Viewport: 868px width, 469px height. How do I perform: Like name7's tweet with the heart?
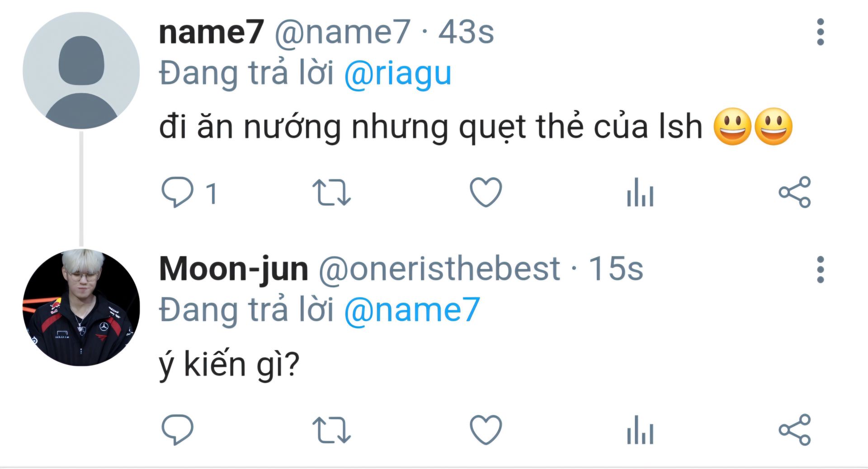[486, 192]
